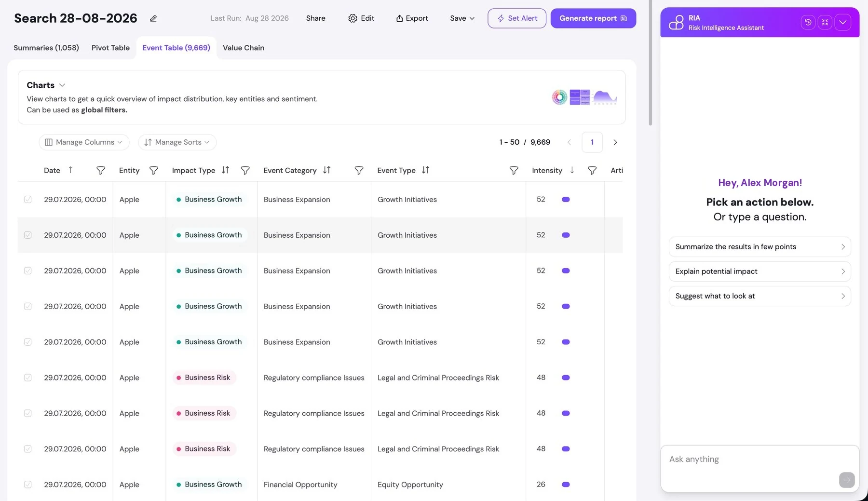The image size is (868, 501).
Task: Click the Event Category filter icon
Action: click(359, 170)
